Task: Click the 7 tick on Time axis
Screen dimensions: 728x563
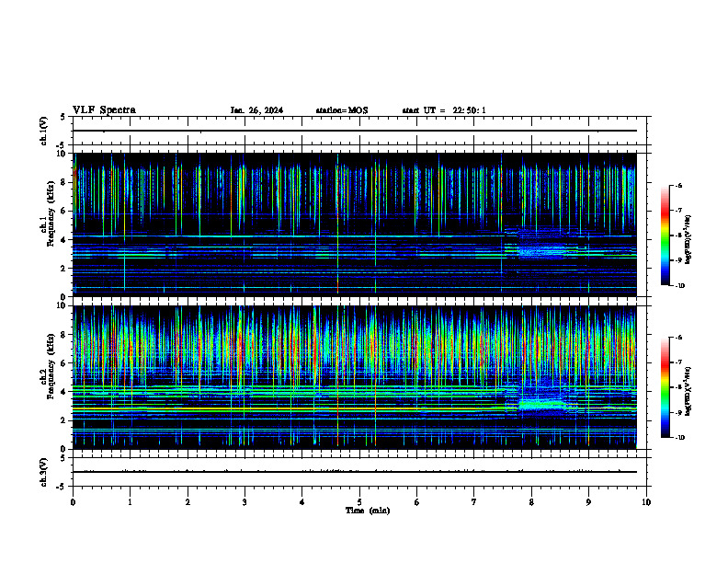Action: (474, 502)
